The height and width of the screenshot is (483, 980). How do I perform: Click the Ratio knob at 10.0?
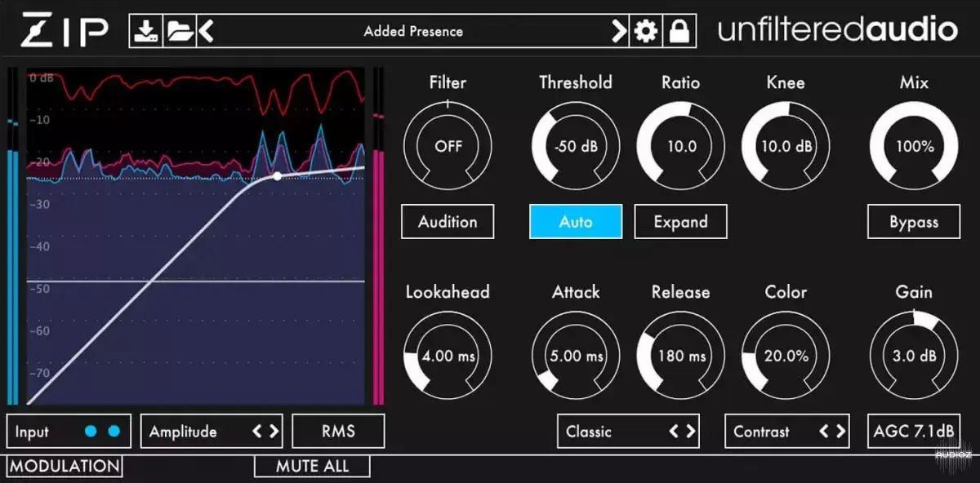click(681, 146)
